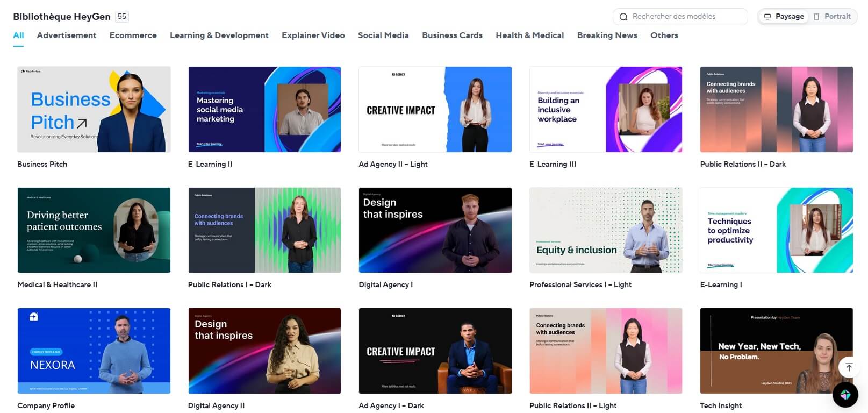Focus the Rechercher des modèles search field
Image resolution: width=868 pixels, height=413 pixels.
tap(680, 17)
